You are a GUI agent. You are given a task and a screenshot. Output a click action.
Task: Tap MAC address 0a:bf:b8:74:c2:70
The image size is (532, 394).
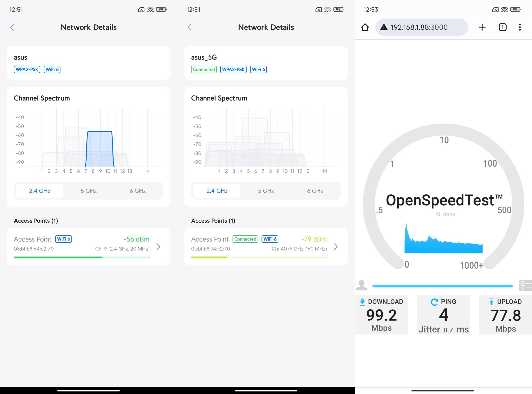(210, 249)
